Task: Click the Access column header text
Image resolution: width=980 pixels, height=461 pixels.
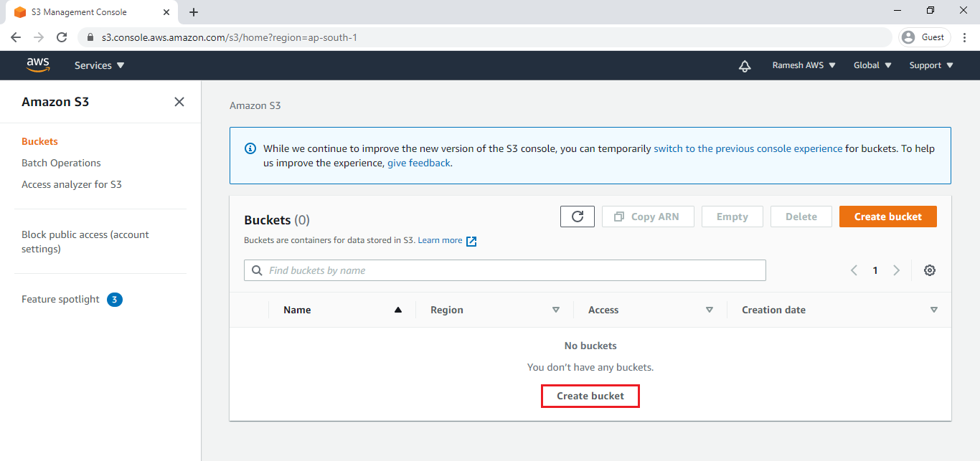Action: [x=603, y=310]
